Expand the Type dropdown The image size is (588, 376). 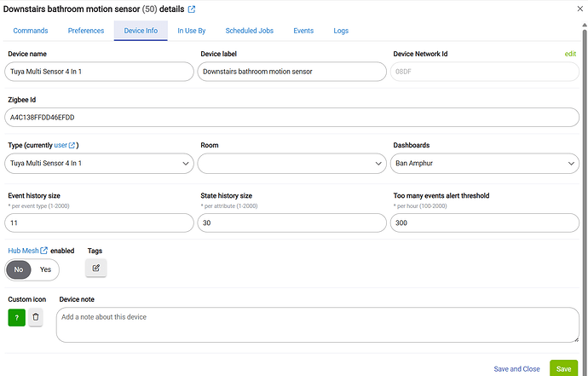[99, 163]
